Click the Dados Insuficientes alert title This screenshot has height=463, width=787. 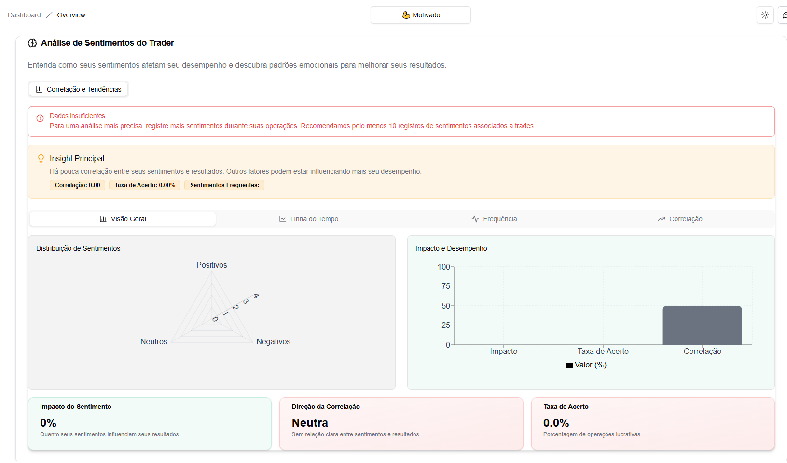(77, 116)
